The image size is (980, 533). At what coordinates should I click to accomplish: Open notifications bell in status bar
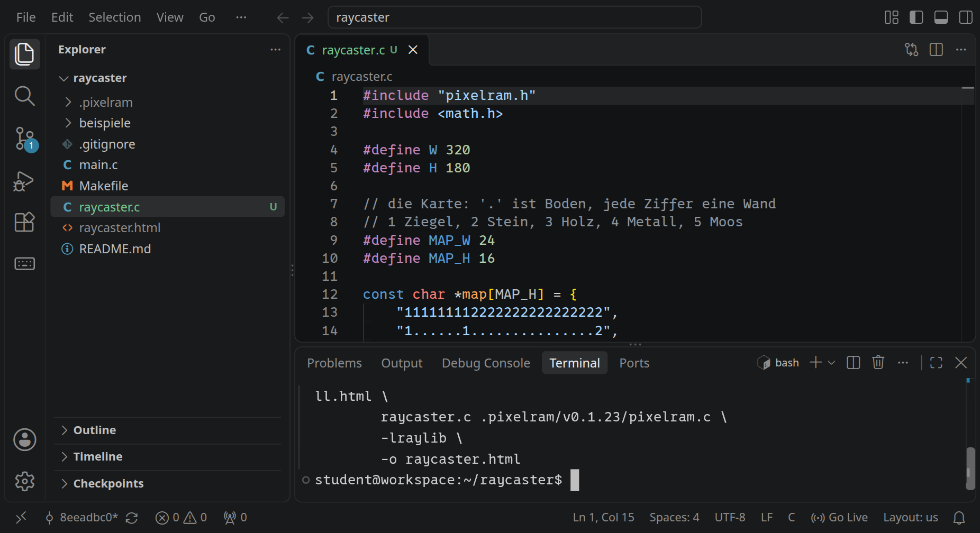[x=959, y=518]
